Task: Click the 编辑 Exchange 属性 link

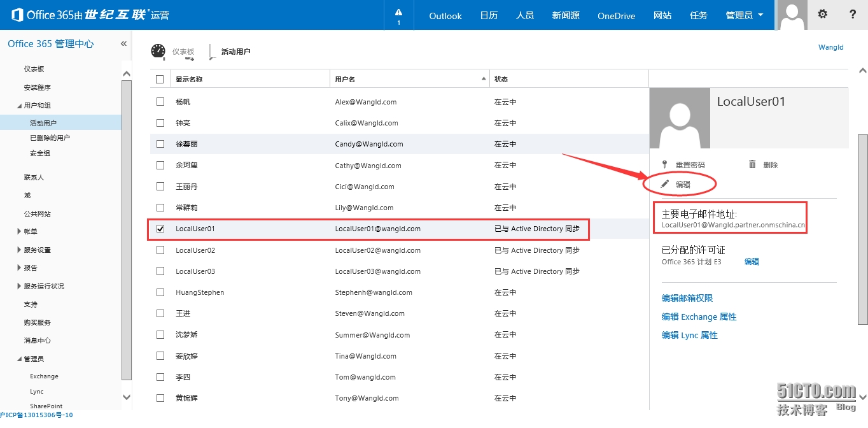Action: pos(699,317)
